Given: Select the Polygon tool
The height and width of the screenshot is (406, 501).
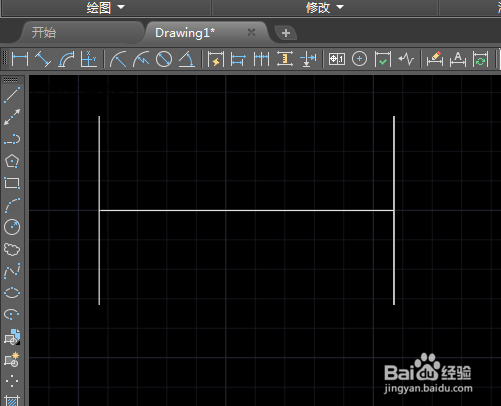Looking at the screenshot, I should tap(12, 161).
